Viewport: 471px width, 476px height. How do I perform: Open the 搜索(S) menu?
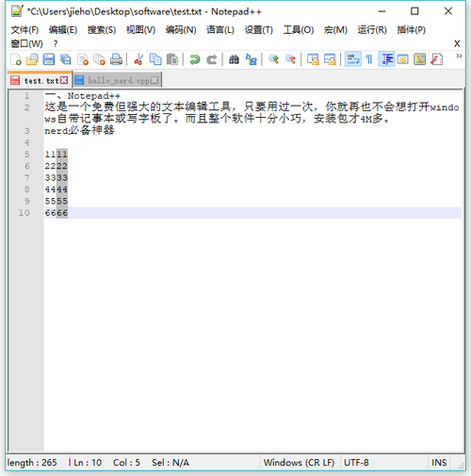point(102,30)
